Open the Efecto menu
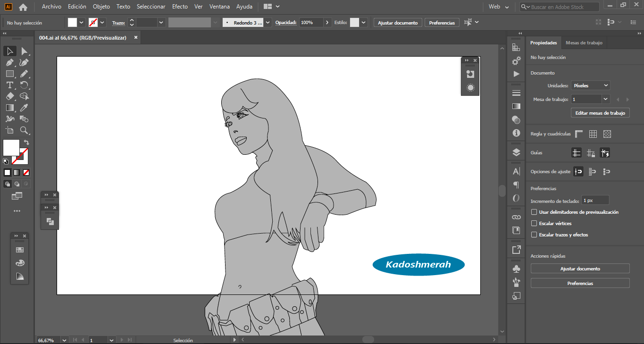 point(180,7)
